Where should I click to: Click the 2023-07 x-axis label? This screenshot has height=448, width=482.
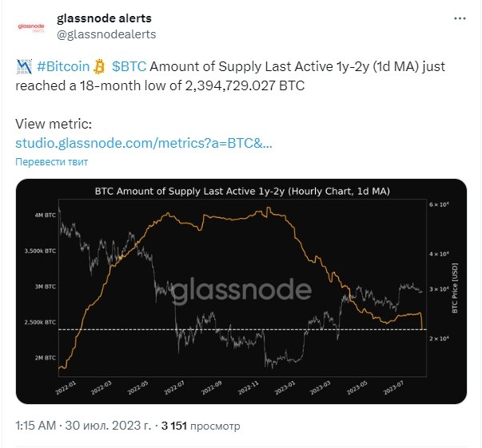click(x=393, y=388)
